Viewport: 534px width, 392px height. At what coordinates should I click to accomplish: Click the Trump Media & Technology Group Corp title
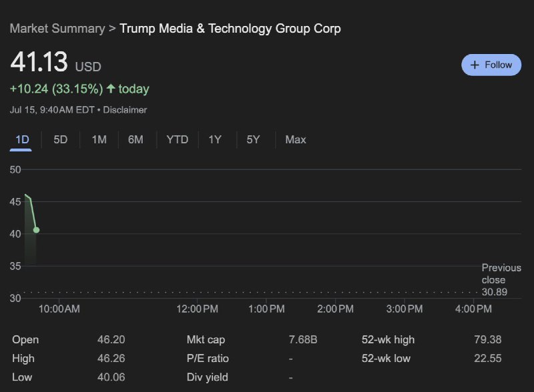[x=230, y=29]
